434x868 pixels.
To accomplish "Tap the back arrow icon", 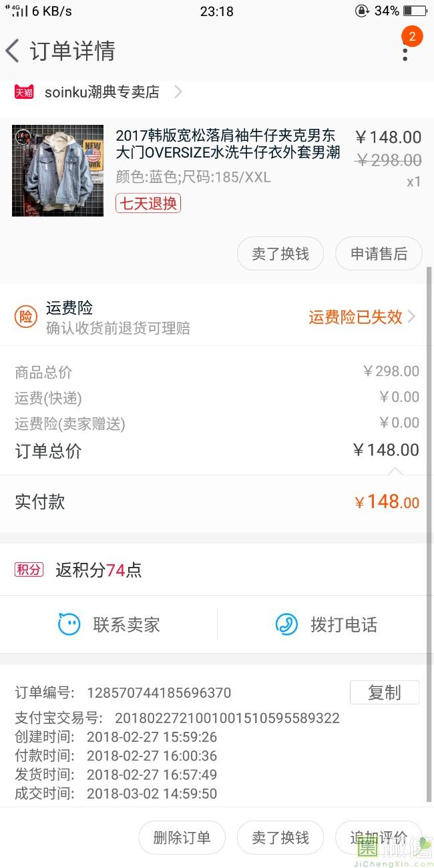I will click(x=13, y=51).
